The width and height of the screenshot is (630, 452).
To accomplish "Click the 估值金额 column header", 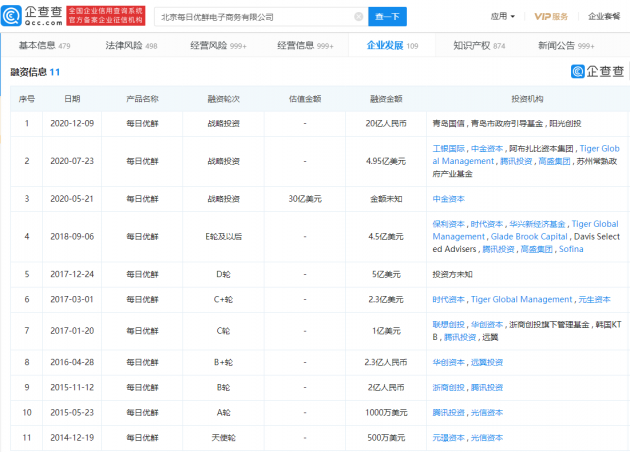I will pyautogui.click(x=305, y=99).
